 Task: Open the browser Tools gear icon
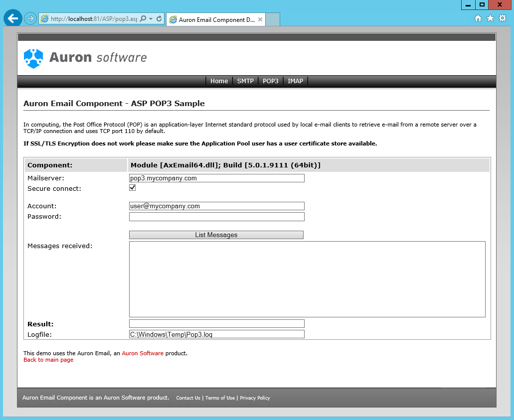pos(503,18)
